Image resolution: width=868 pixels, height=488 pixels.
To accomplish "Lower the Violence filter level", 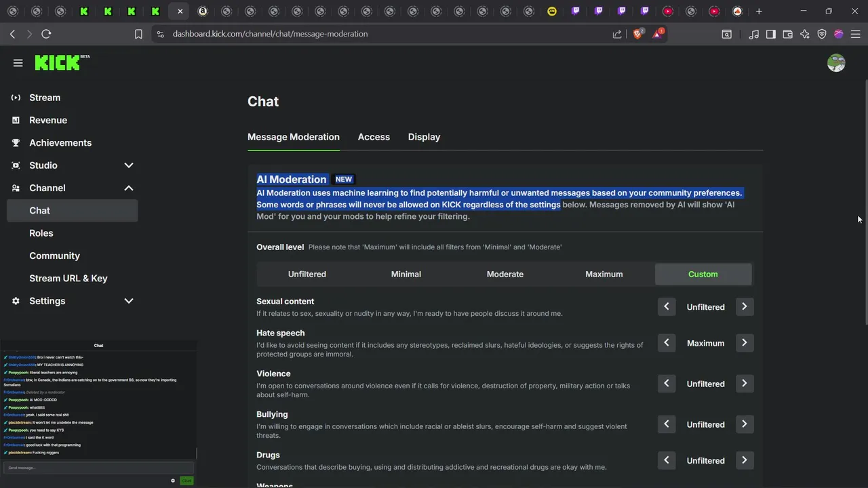I will click(667, 384).
